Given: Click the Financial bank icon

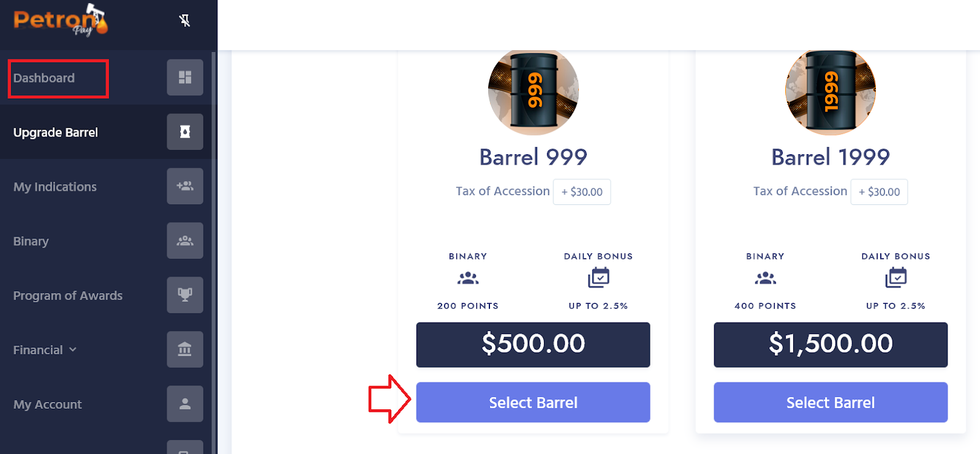Looking at the screenshot, I should (x=185, y=349).
